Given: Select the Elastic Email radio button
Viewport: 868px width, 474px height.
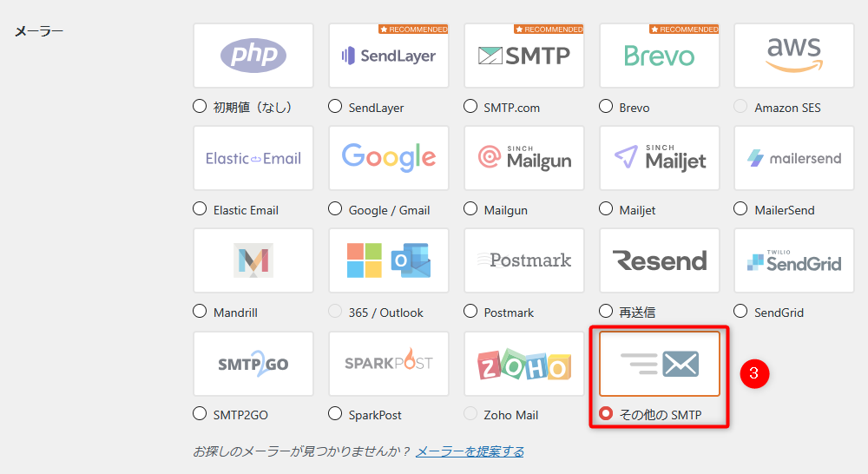Looking at the screenshot, I should [200, 208].
